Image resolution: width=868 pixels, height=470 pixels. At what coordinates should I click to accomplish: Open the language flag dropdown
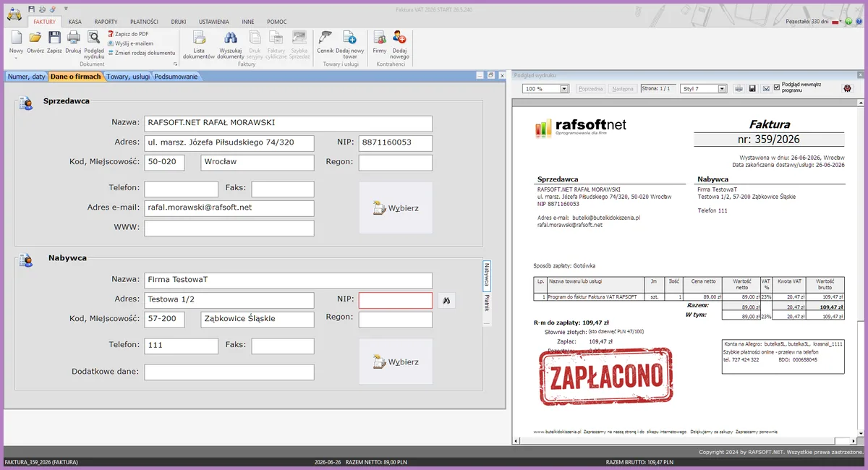click(x=838, y=22)
